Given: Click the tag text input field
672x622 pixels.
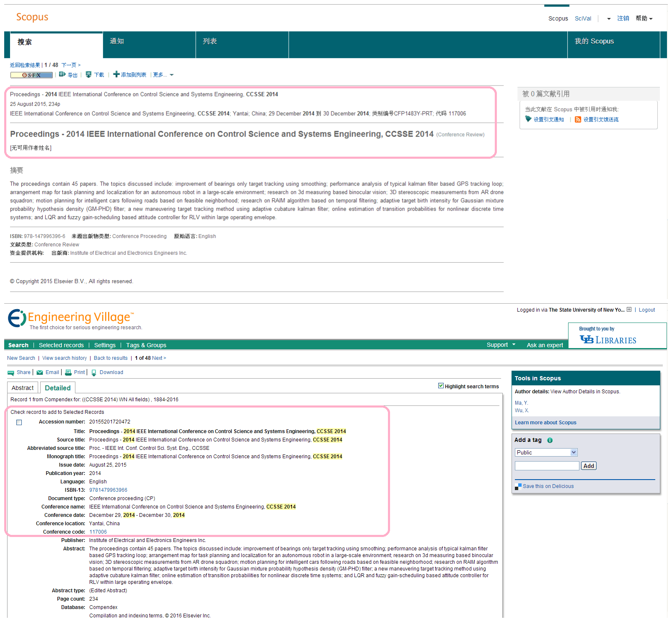Looking at the screenshot, I should coord(547,466).
